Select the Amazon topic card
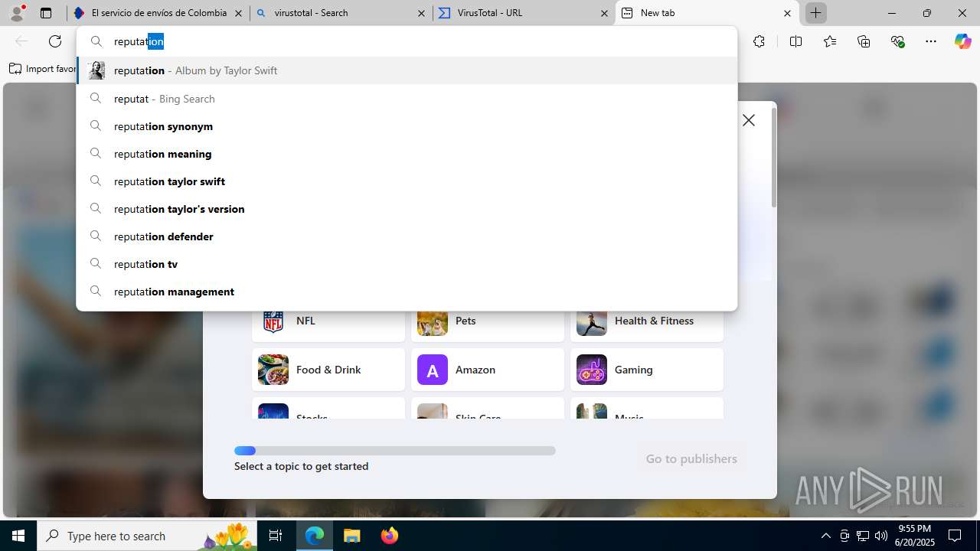Image resolution: width=980 pixels, height=551 pixels. 488,370
